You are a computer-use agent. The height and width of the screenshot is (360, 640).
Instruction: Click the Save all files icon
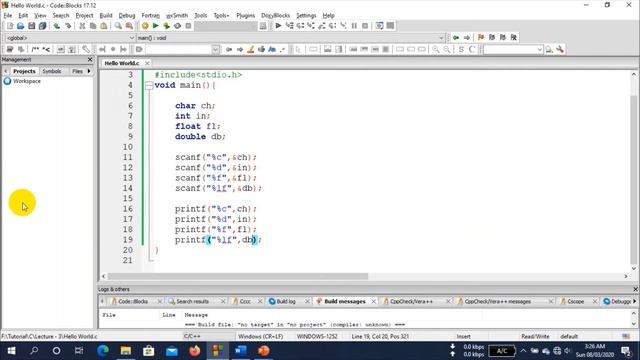pyautogui.click(x=42, y=26)
